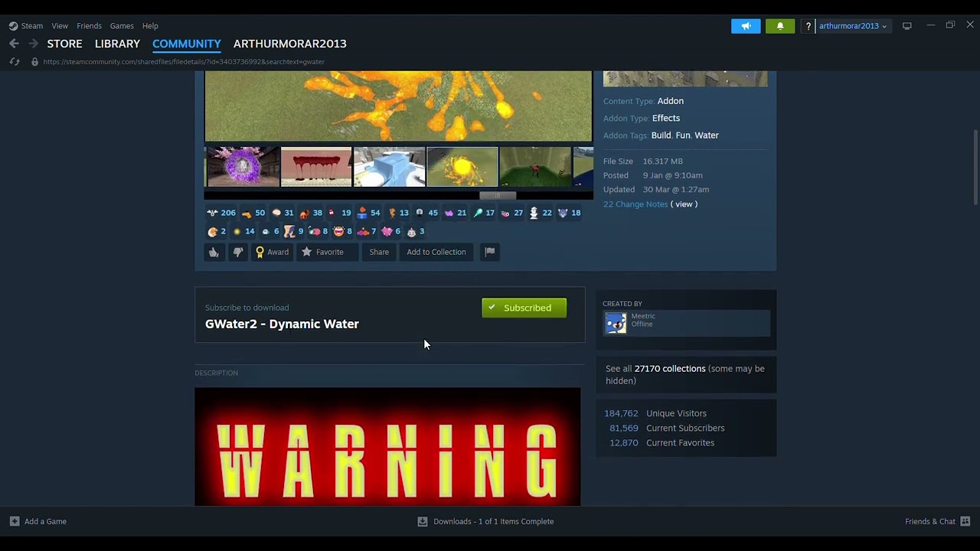The height and width of the screenshot is (551, 980).
Task: Click the award icon with count 54
Action: (362, 213)
